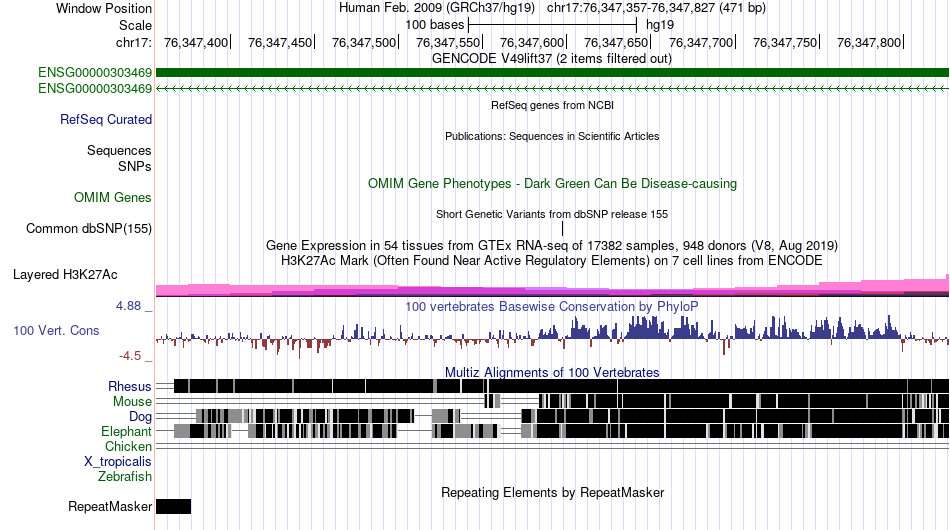The image size is (950, 530).
Task: Click the SNPs track label
Action: [x=135, y=166]
